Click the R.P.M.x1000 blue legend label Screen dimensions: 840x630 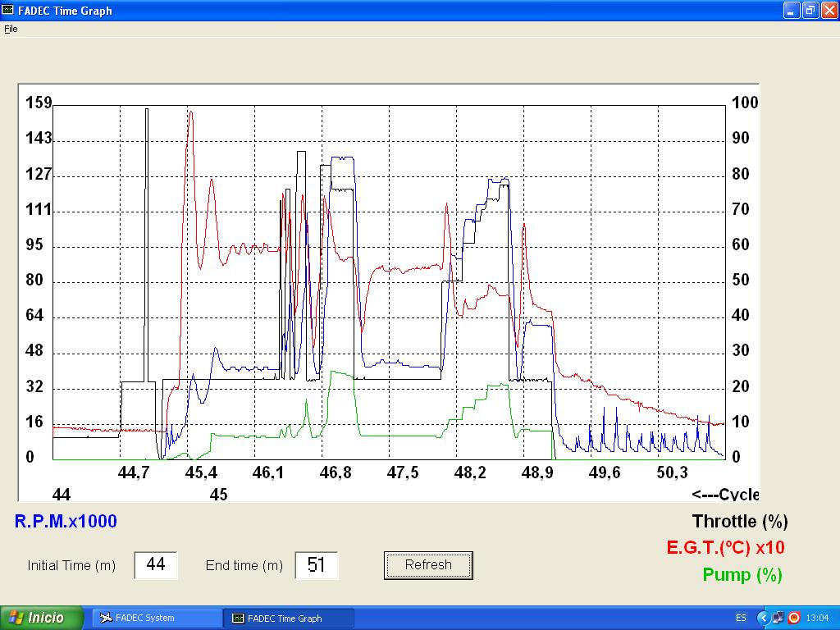click(x=66, y=522)
